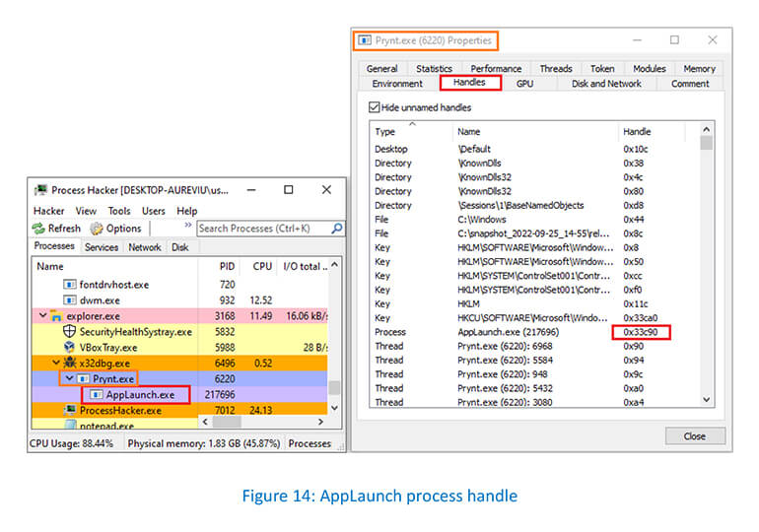Open the View menu
The height and width of the screenshot is (532, 759).
coord(86,211)
